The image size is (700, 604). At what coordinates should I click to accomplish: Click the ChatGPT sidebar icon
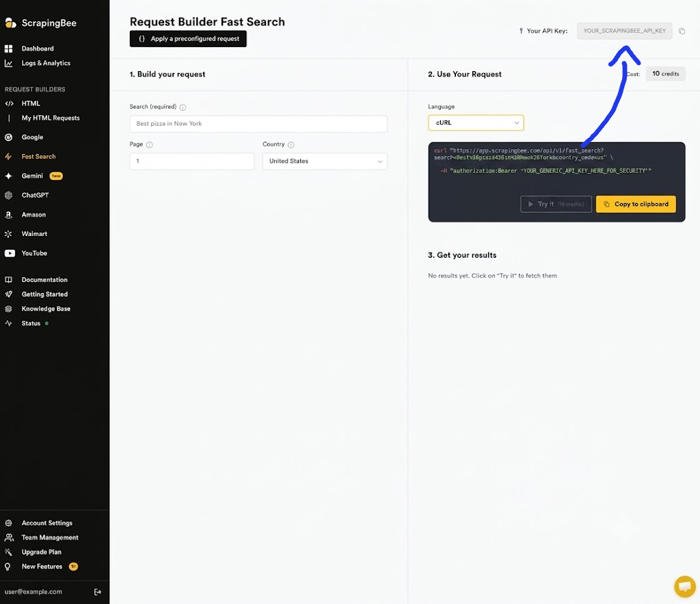[8, 195]
